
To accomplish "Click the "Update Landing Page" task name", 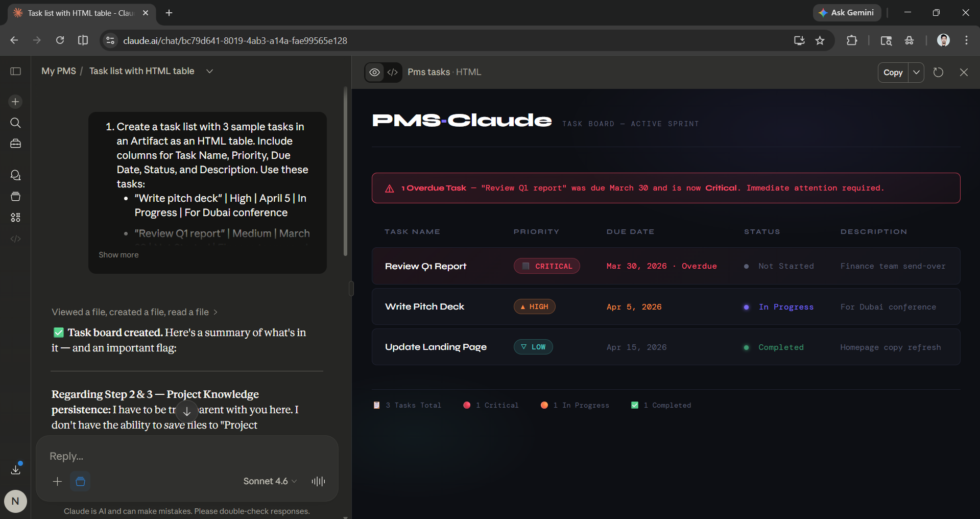I will click(x=436, y=347).
